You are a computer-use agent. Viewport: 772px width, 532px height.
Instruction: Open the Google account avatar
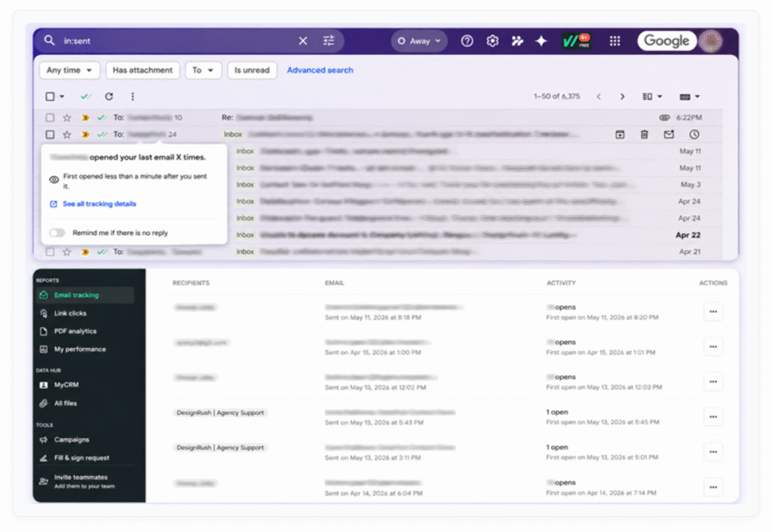point(711,41)
